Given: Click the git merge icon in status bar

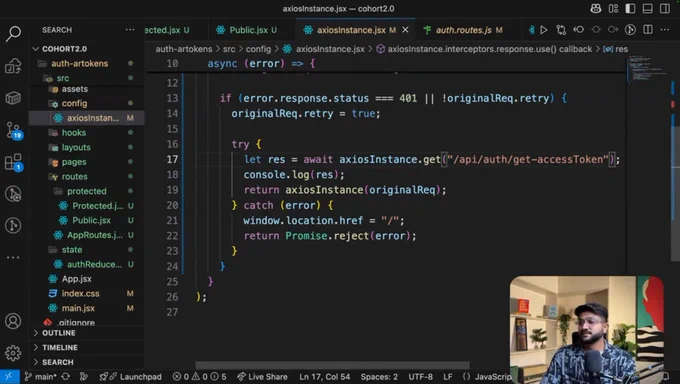Looking at the screenshot, I should coord(84,376).
